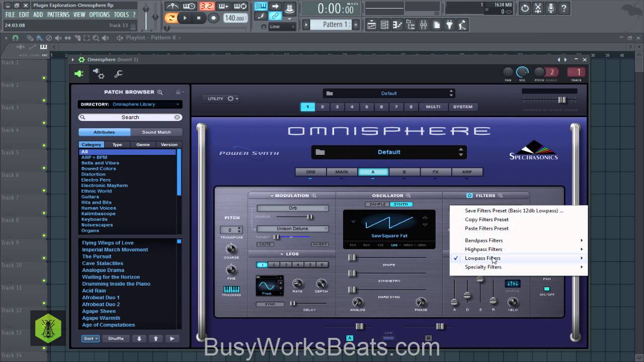The image size is (644, 362).
Task: Open the MULTI page button
Action: coord(433,107)
